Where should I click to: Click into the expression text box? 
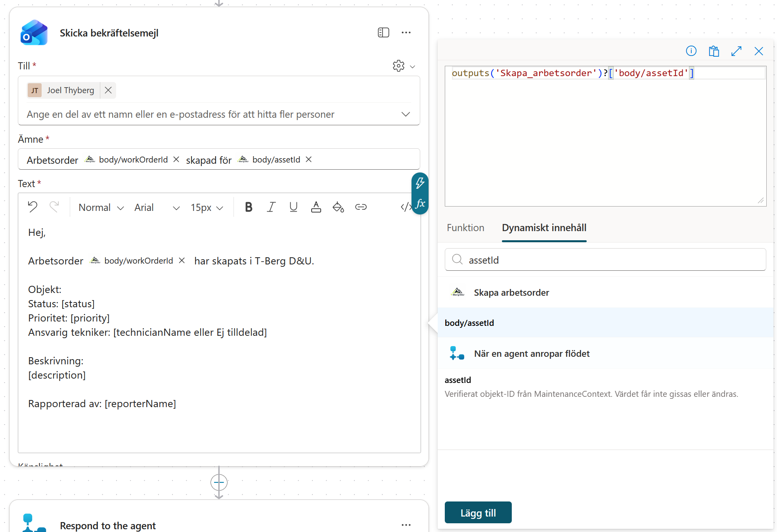(x=605, y=136)
